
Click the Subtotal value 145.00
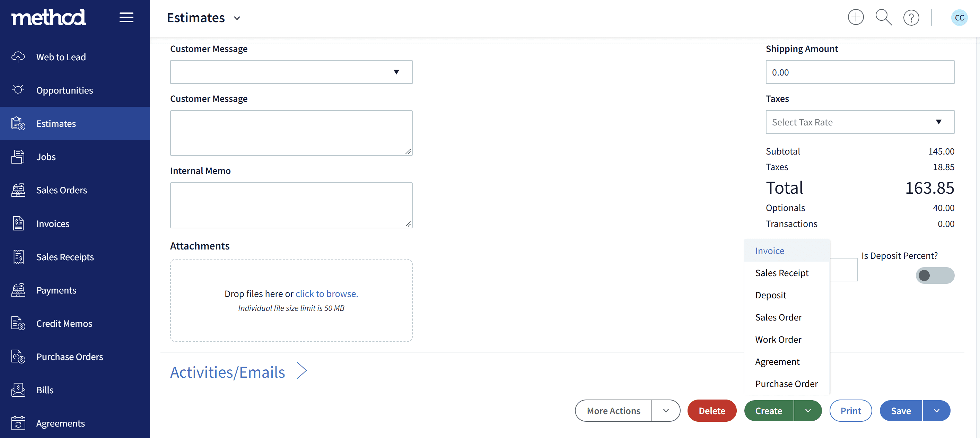click(941, 151)
